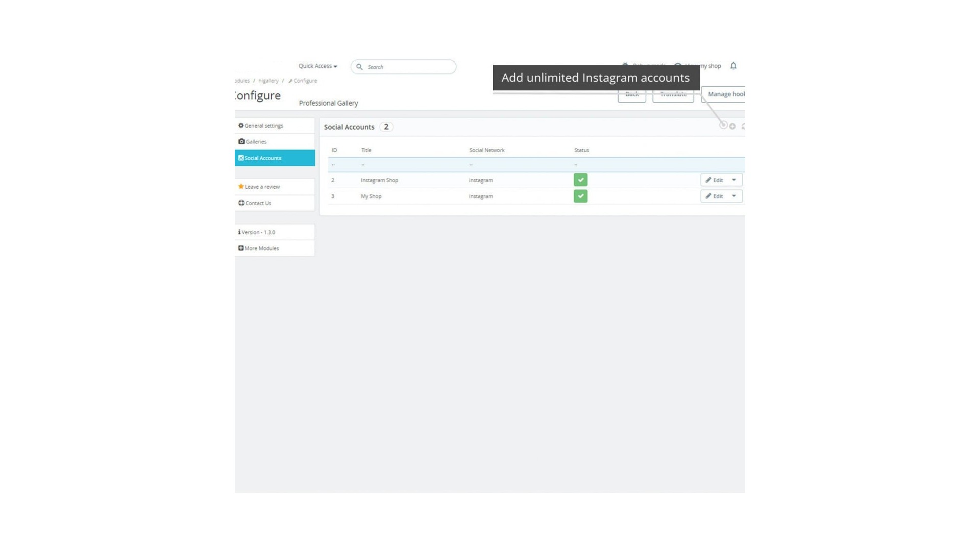This screenshot has height=551, width=980.
Task: Expand Edit dropdown arrow for Instagram Shop
Action: click(734, 180)
